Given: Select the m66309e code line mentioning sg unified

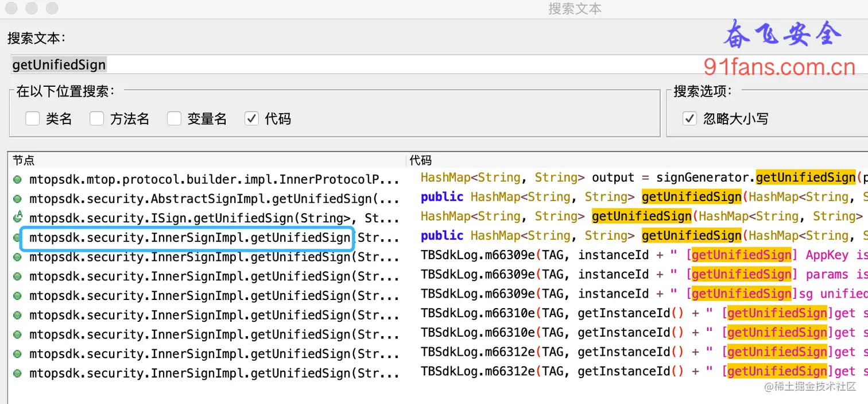Looking at the screenshot, I should click(644, 294).
